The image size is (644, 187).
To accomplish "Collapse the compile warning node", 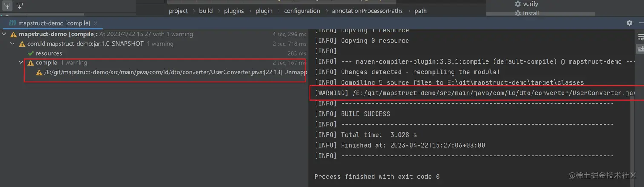I will 21,63.
